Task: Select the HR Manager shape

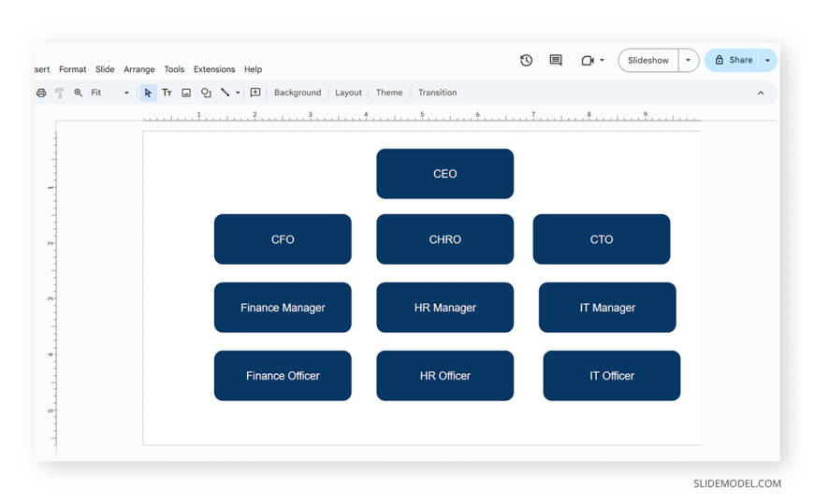Action: [x=445, y=308]
